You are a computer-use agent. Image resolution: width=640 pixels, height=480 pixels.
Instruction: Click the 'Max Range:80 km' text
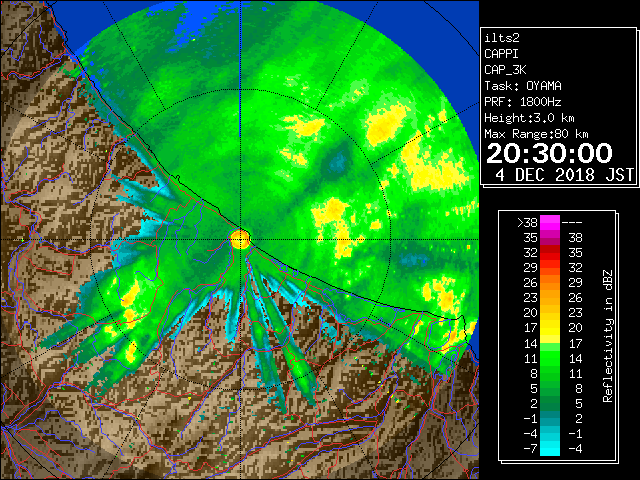pyautogui.click(x=536, y=134)
